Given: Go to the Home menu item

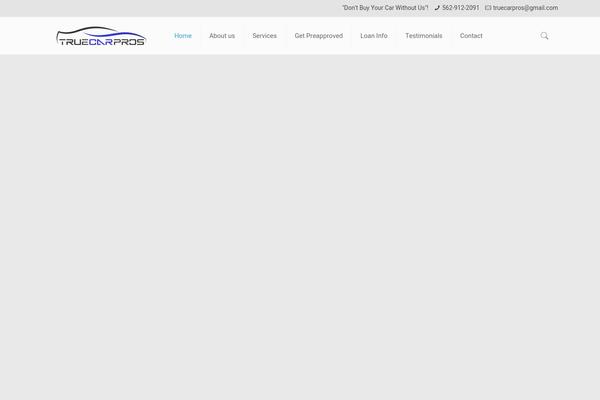Looking at the screenshot, I should 183,36.
